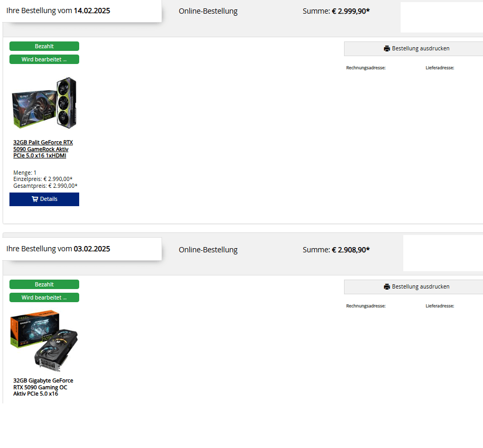Click 'Rechnungsadresse:' label in the 03.02.2025 order
This screenshot has width=483, height=448.
pos(366,306)
